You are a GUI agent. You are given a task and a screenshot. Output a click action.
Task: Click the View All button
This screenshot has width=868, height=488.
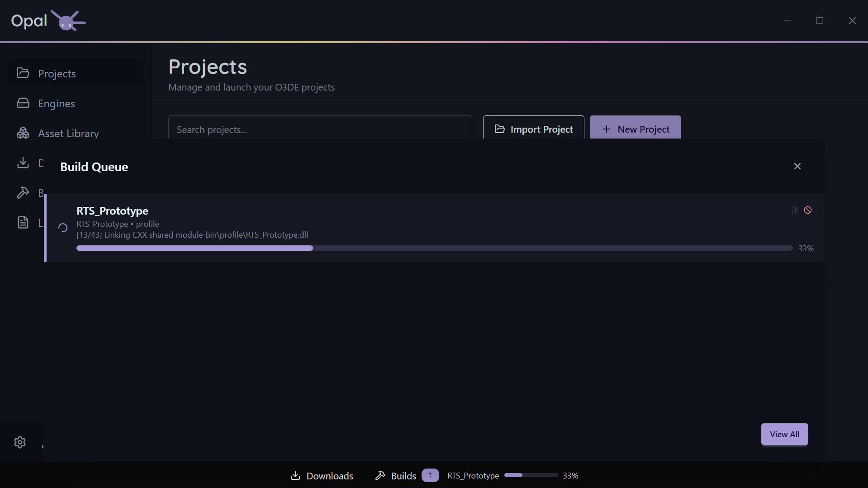tap(784, 434)
